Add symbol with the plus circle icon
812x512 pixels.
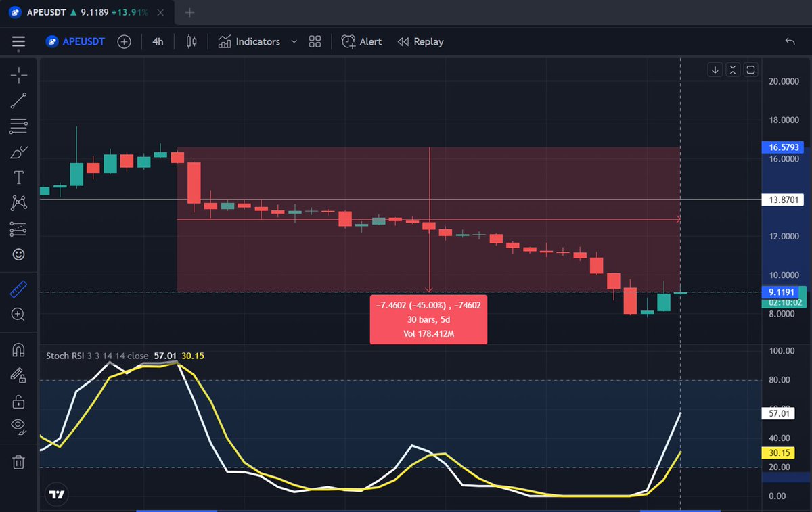pyautogui.click(x=124, y=41)
